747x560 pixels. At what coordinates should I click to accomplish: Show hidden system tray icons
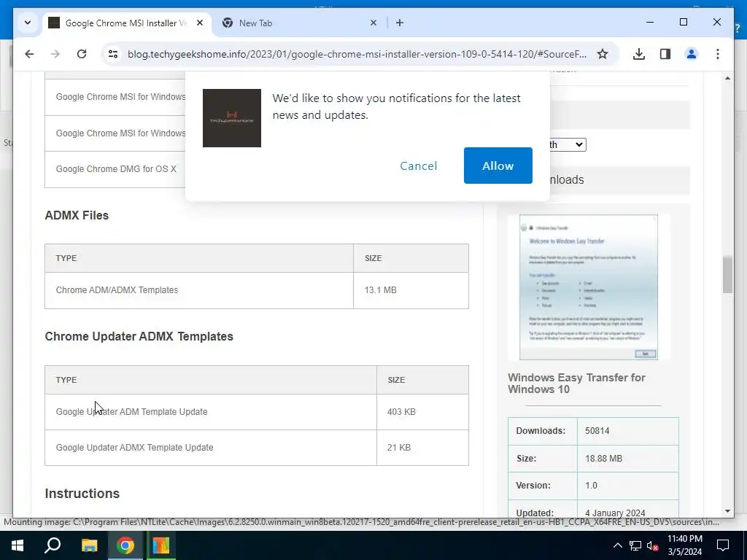[x=617, y=545]
